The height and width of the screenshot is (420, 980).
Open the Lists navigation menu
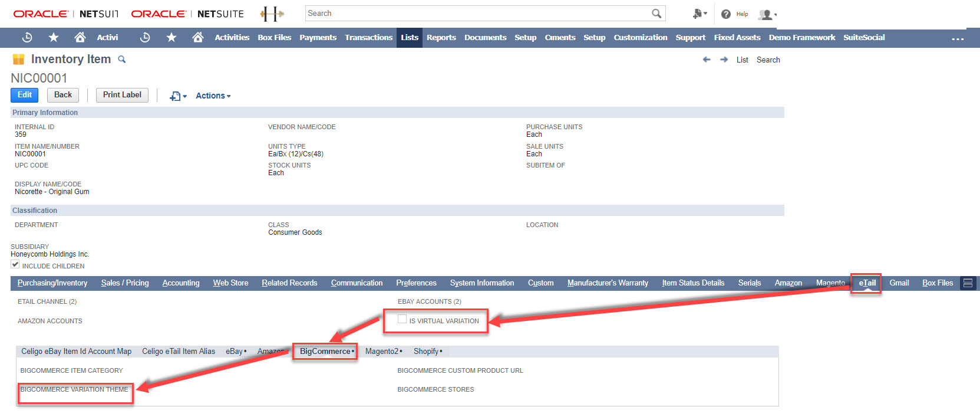pos(410,37)
